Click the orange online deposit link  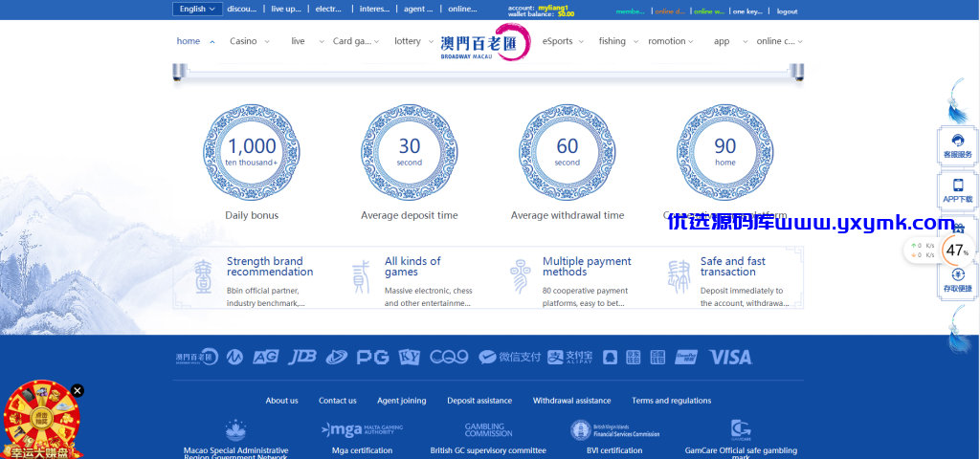point(670,11)
